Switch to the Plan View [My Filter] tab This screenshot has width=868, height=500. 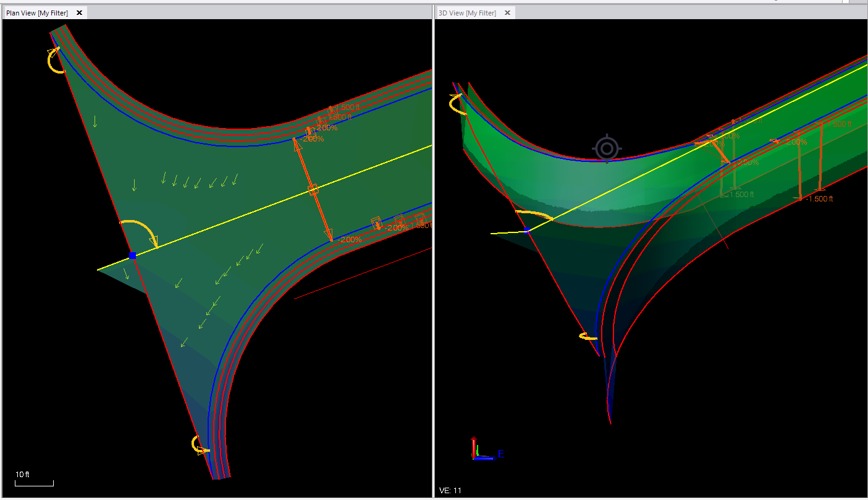(37, 13)
